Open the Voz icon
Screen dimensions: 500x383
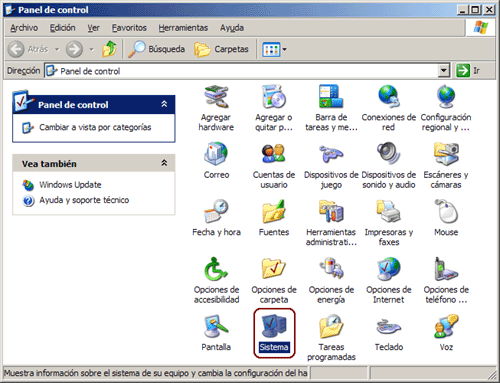[446, 326]
